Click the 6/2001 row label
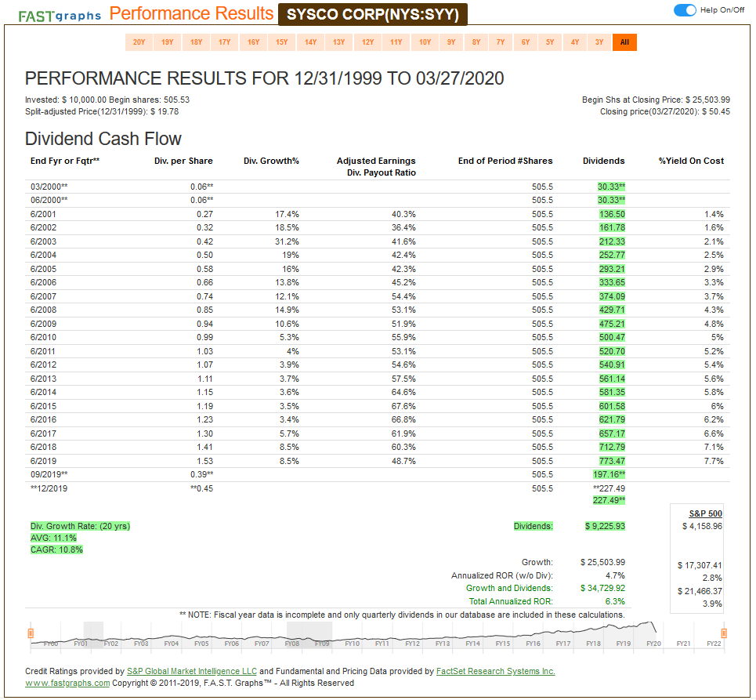This screenshot has width=756, height=700. coord(43,214)
